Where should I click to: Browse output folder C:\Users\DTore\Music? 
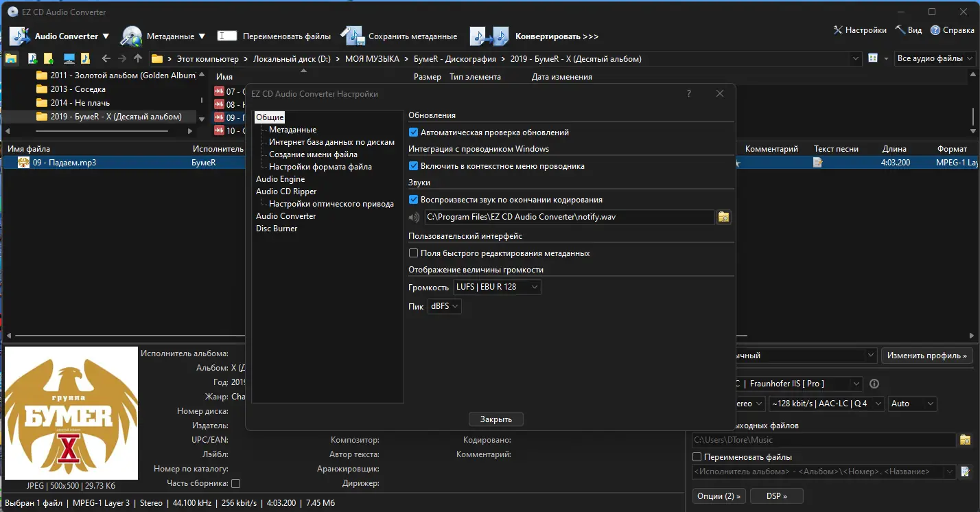[965, 440]
